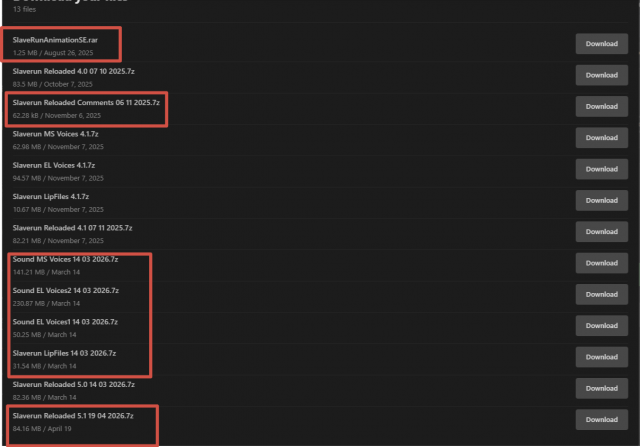Click the '82.21 MB / November 7, 2025' details

click(58, 240)
